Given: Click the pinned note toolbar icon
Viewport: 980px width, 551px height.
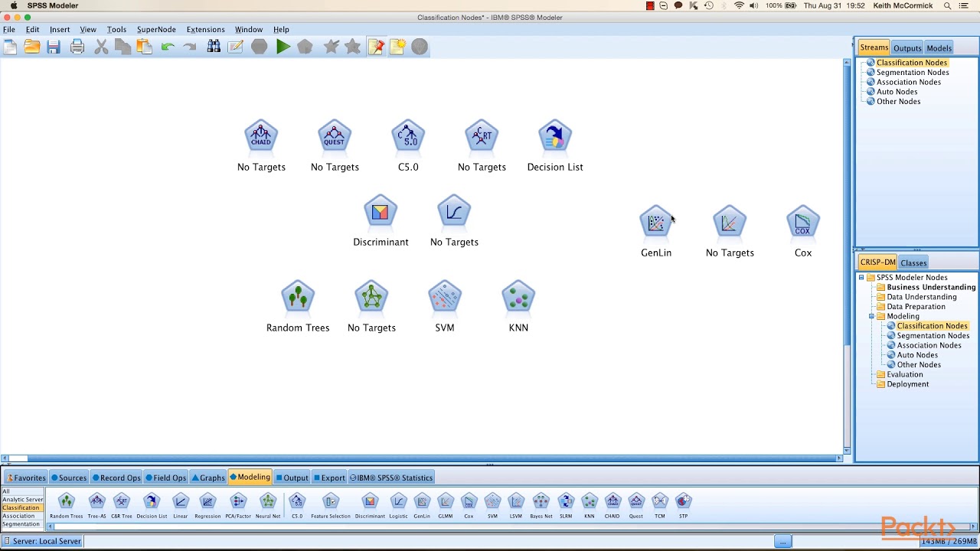Looking at the screenshot, I should 376,47.
